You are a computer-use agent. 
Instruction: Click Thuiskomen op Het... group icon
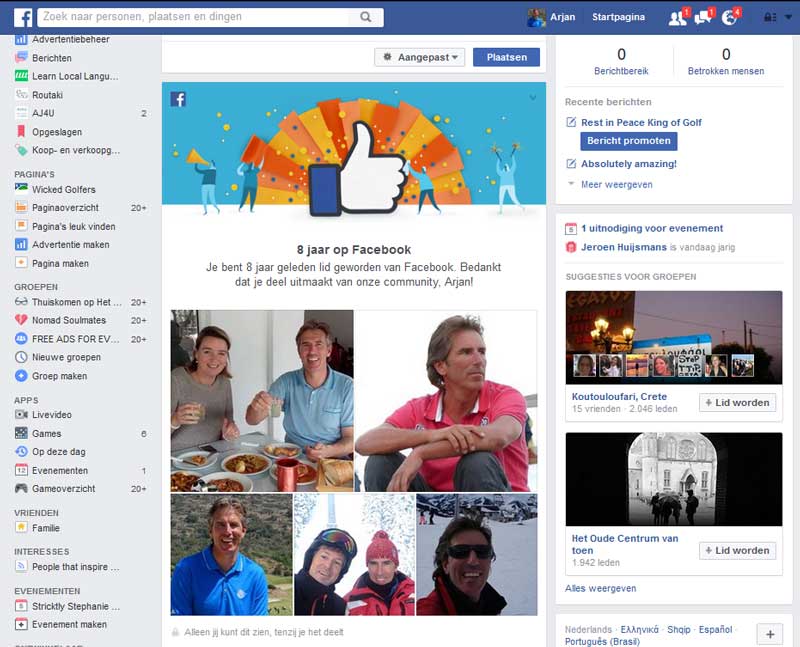click(x=21, y=302)
